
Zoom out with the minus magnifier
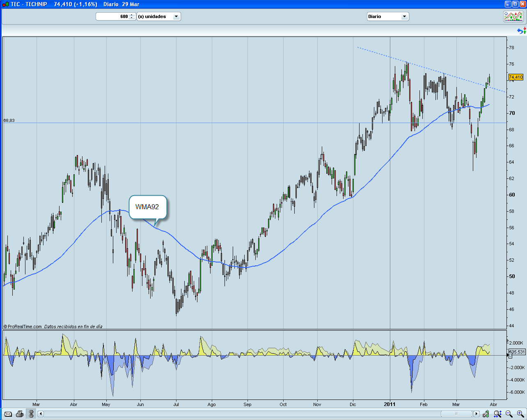pos(509,414)
